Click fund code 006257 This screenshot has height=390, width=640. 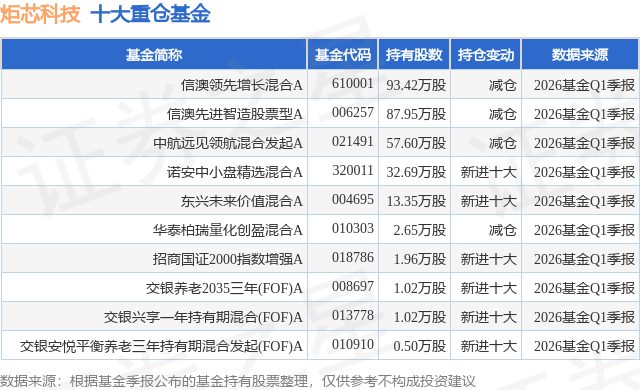coord(353,112)
